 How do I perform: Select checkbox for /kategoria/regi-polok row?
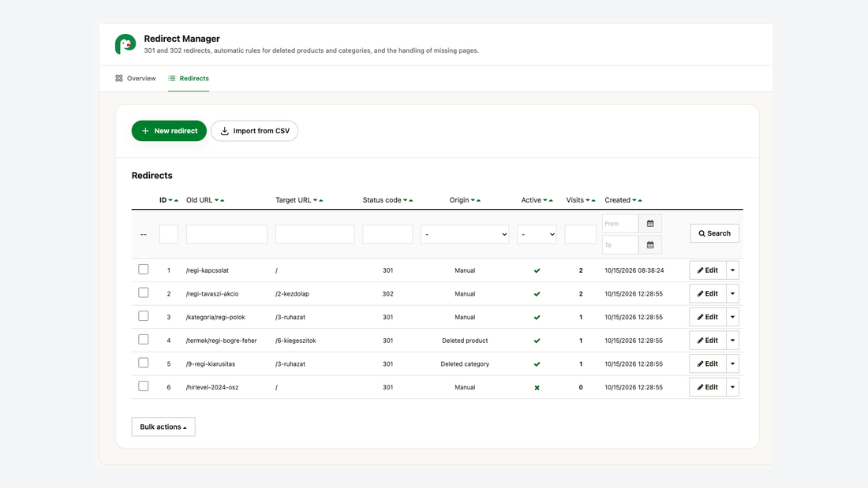click(x=144, y=316)
